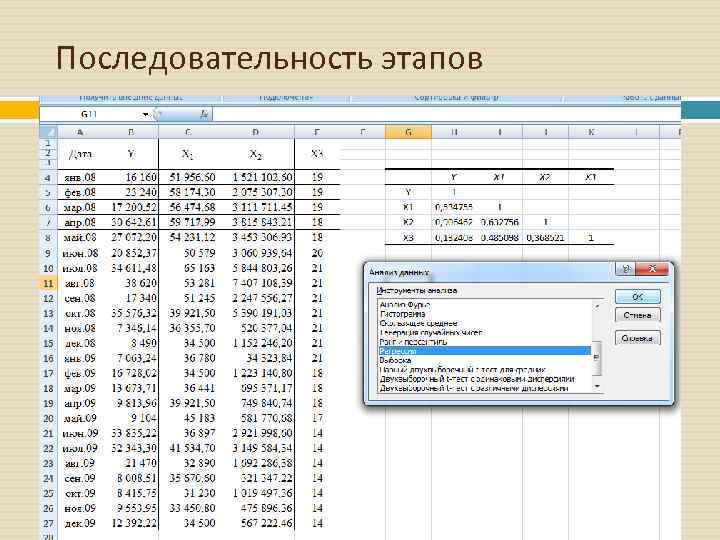Select column header K
720x540 pixels.
click(x=591, y=132)
